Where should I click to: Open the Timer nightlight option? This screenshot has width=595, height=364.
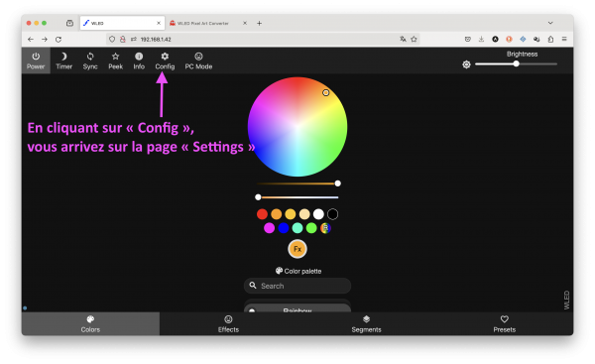coord(63,61)
